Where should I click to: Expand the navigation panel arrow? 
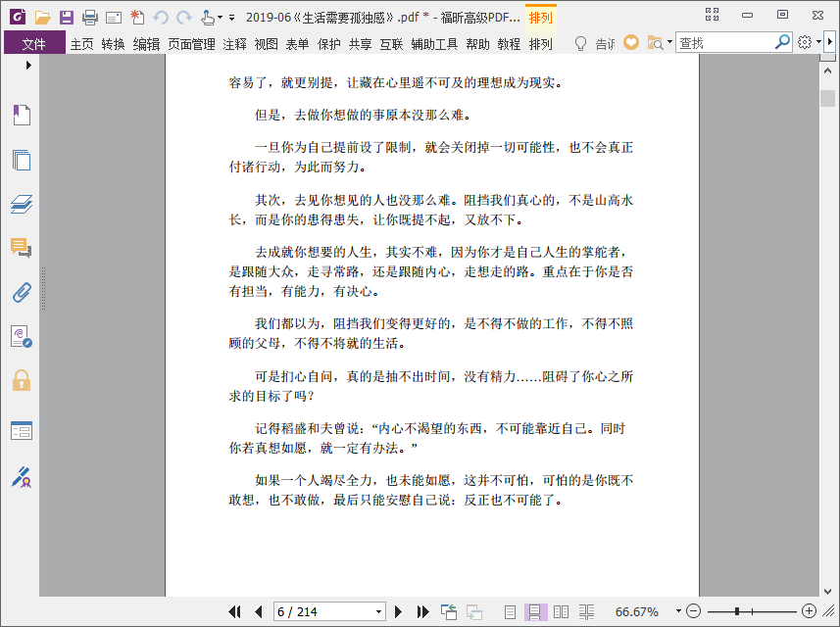[29, 66]
